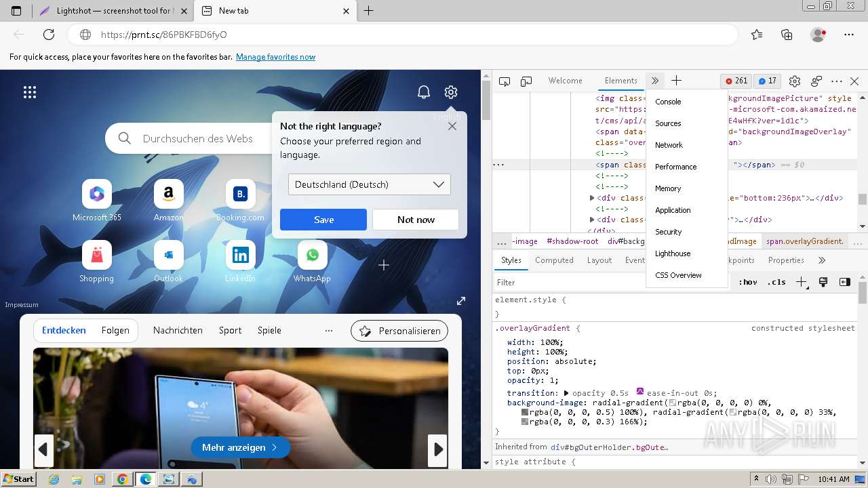Click the Mehr anzeigen button
The height and width of the screenshot is (488, 868).
(241, 447)
